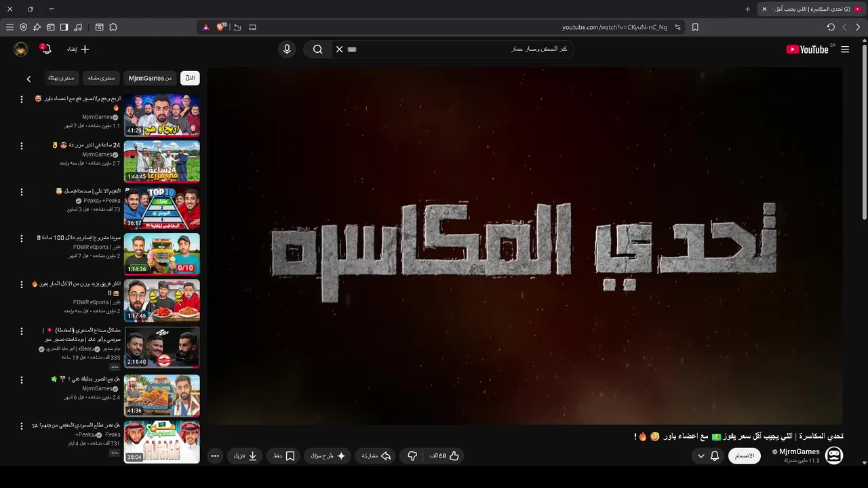
Task: Open the 2:11:40 podcast video thumbnail
Action: click(162, 348)
